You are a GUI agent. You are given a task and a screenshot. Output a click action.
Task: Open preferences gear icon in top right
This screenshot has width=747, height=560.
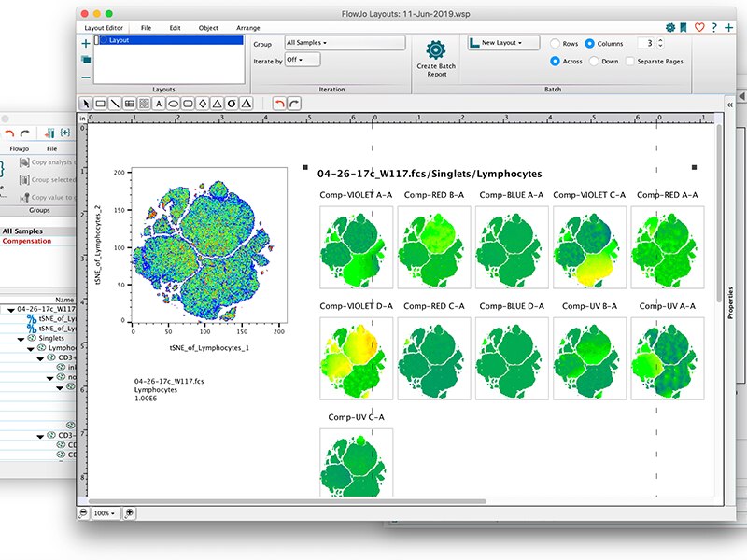click(670, 28)
